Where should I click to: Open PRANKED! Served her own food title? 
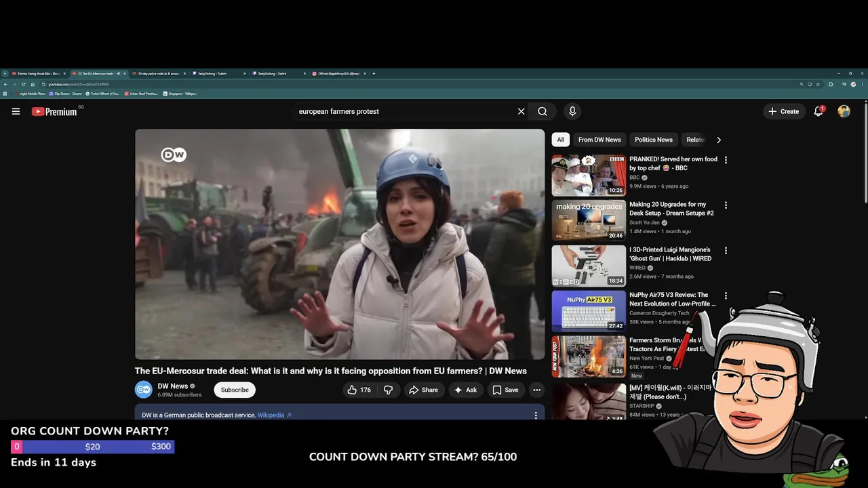point(673,163)
